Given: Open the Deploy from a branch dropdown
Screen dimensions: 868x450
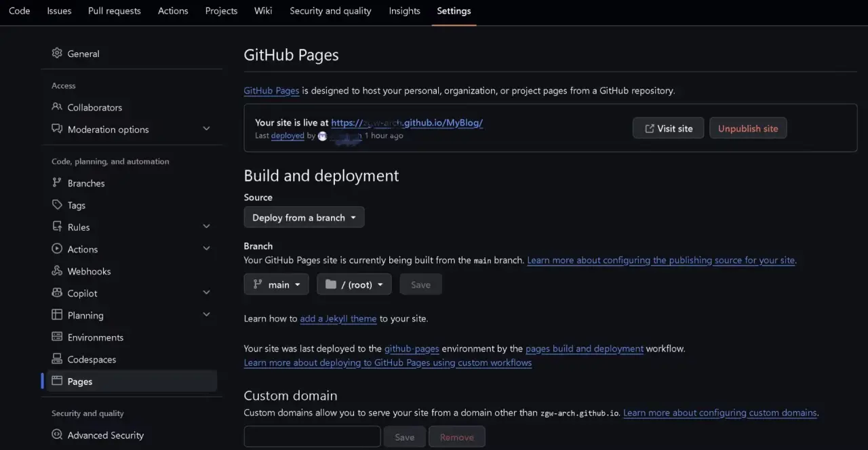Looking at the screenshot, I should coord(304,217).
